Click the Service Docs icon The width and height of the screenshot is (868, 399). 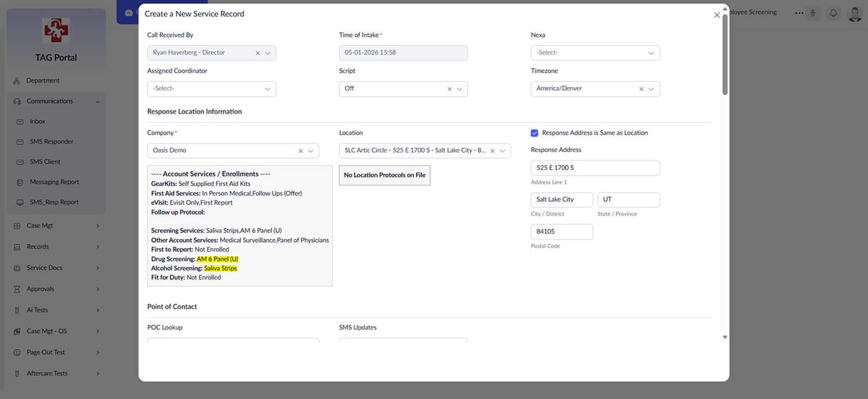pyautogui.click(x=17, y=268)
